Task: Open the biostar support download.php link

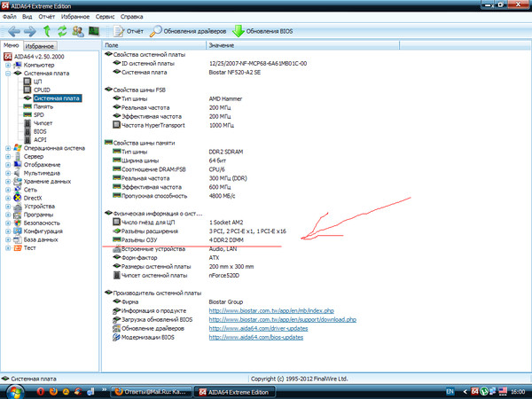Action: click(x=283, y=319)
